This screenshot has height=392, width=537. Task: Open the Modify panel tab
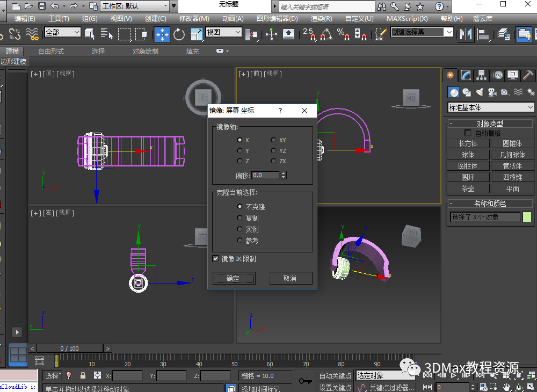466,75
